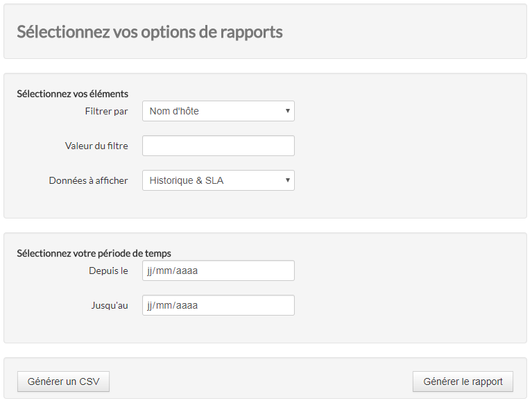Click the Sélectionnez vos éléments section title
This screenshot has width=532, height=403.
[x=72, y=94]
